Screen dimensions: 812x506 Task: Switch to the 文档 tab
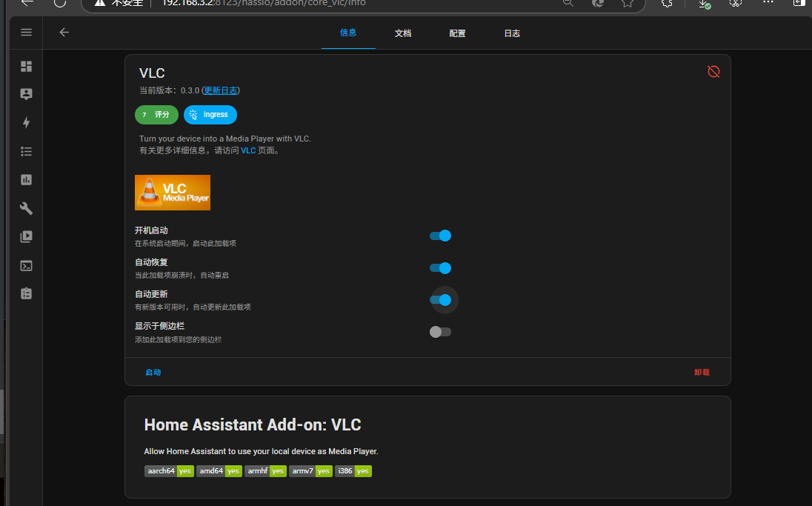pos(403,33)
